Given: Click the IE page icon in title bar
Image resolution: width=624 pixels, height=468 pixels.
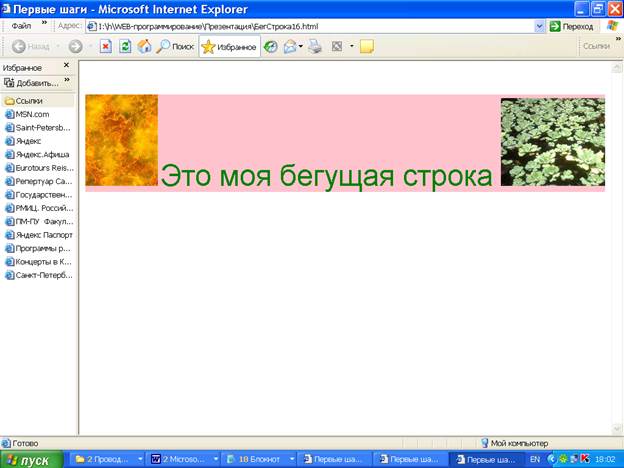Looking at the screenshot, I should pos(6,9).
